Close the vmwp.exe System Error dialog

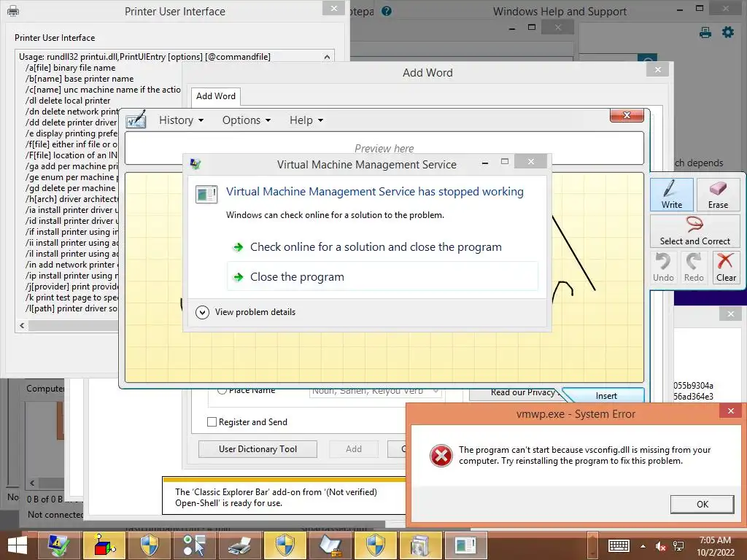[x=731, y=411]
